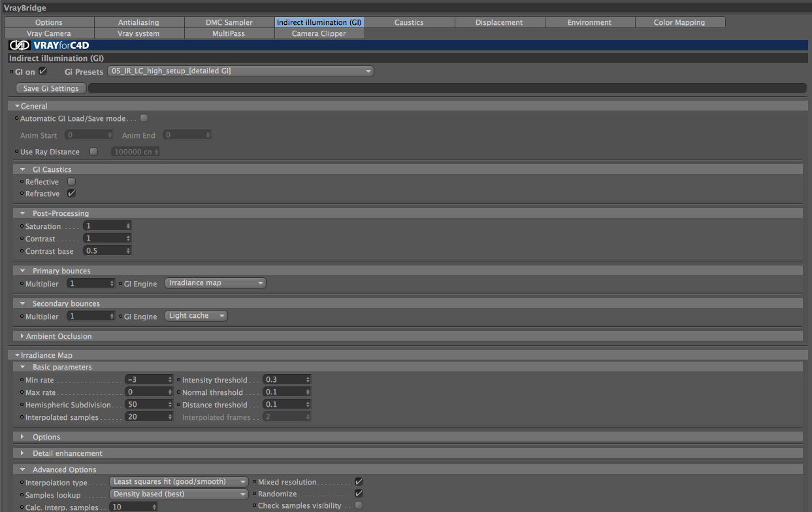This screenshot has width=812, height=512.
Task: Collapse the Advanced Options section
Action: click(x=23, y=469)
